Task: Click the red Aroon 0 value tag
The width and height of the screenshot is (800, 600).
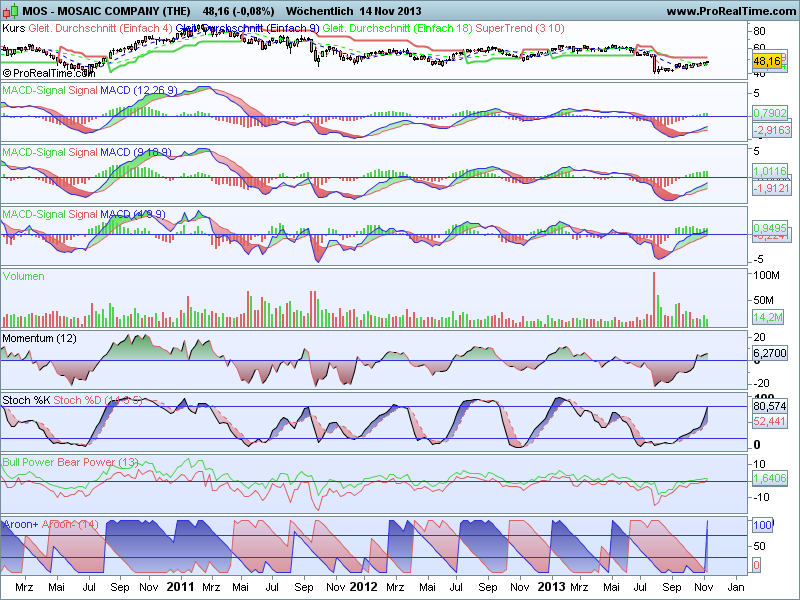Action: coord(757,565)
